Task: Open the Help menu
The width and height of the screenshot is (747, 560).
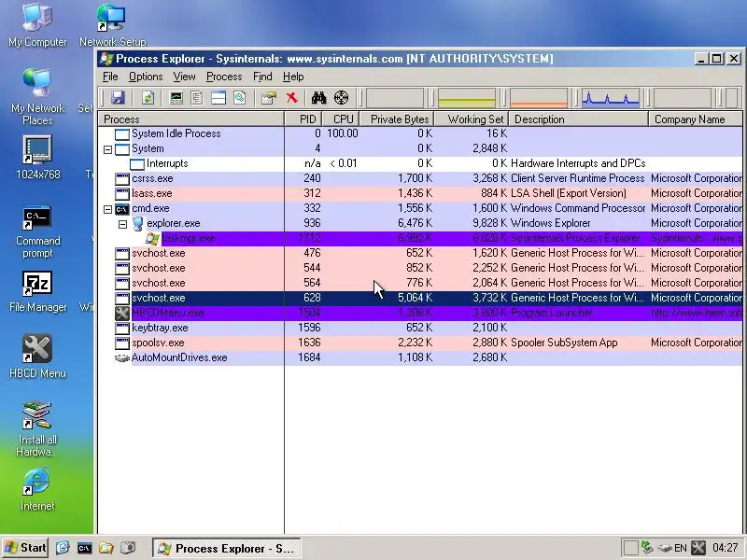Action: (x=293, y=77)
